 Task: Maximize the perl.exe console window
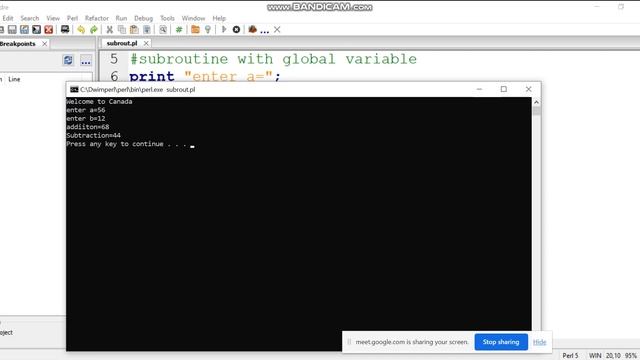[x=504, y=89]
